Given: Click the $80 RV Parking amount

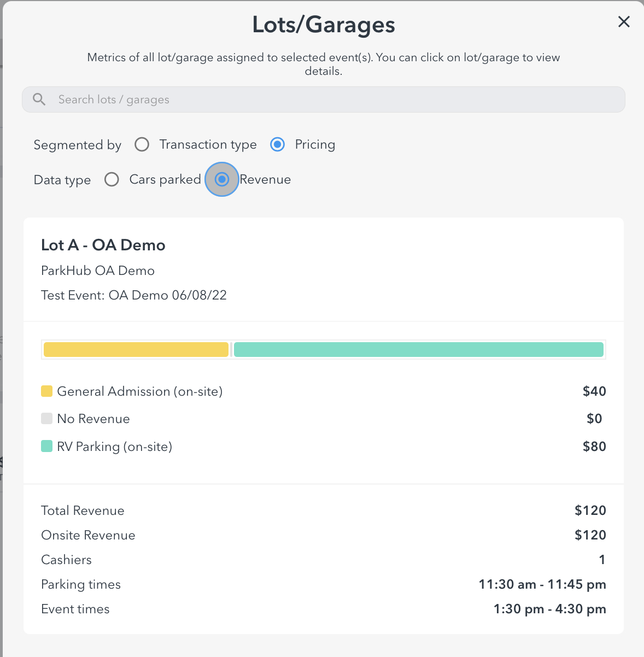Looking at the screenshot, I should (594, 447).
